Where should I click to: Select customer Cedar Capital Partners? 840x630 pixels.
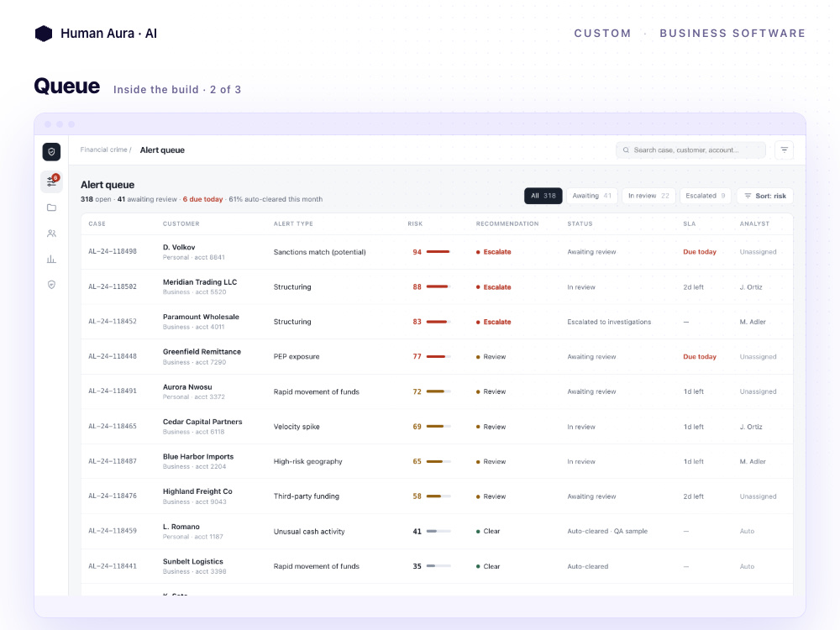click(202, 423)
